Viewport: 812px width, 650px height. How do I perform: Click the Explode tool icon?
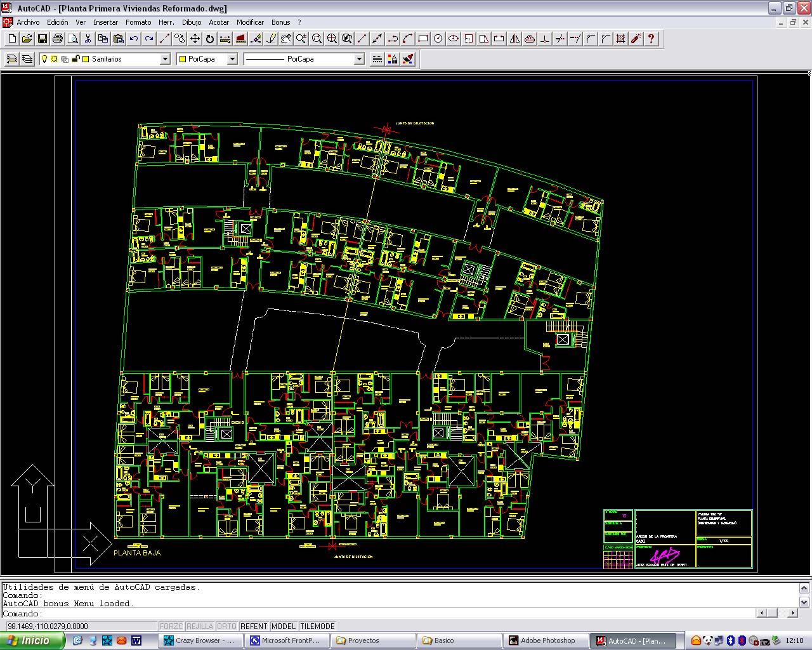pyautogui.click(x=636, y=39)
